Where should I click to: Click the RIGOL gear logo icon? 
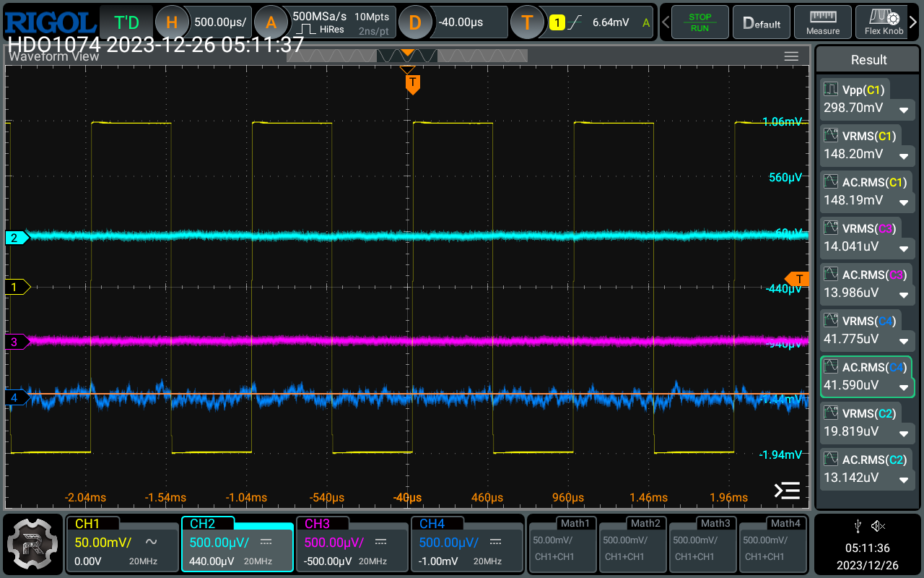33,543
